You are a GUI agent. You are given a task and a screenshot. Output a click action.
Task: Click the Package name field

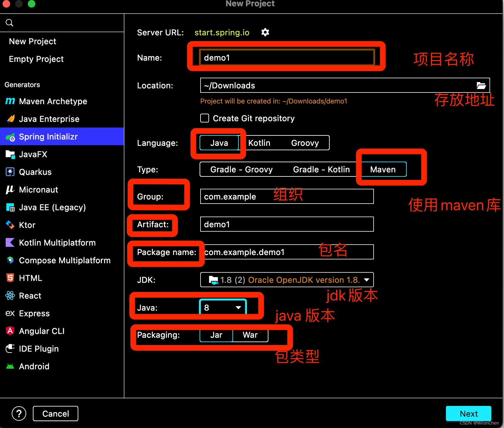pos(287,252)
